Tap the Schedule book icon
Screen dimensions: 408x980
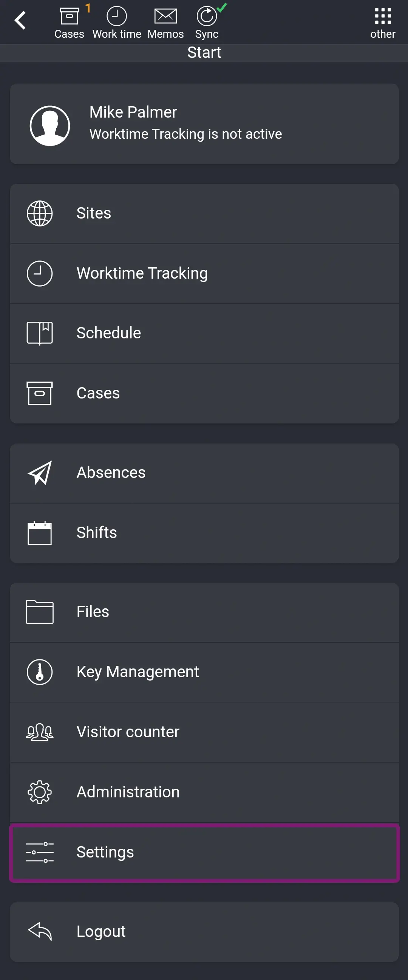(39, 332)
